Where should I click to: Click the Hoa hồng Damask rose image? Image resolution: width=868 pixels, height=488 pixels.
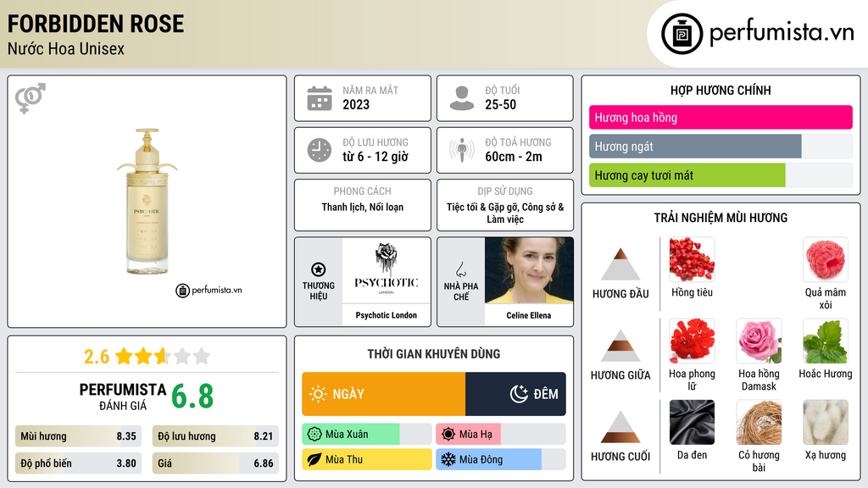coord(759,341)
